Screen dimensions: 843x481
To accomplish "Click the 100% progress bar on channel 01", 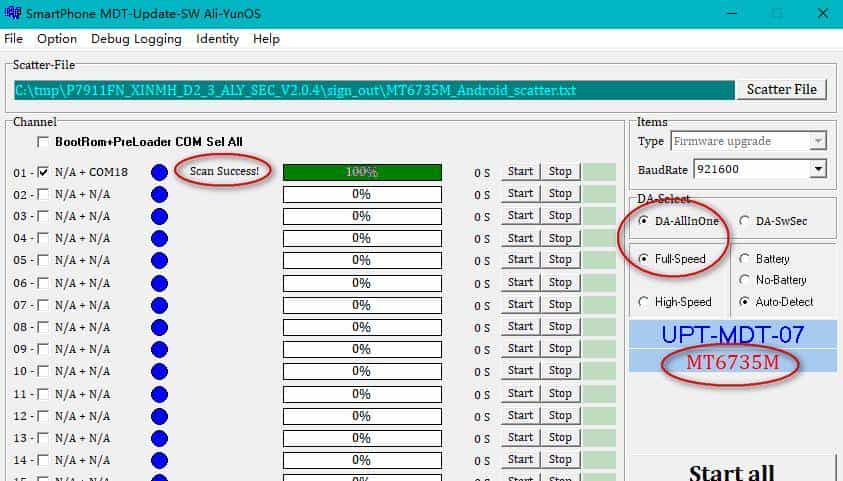I will pyautogui.click(x=362, y=172).
